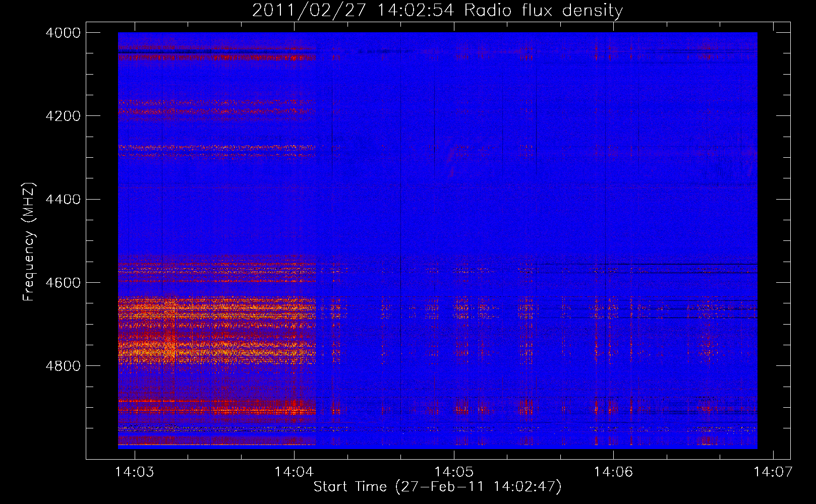Click the 4800 frequency tick label
Screen dimensions: 816x504
63,366
